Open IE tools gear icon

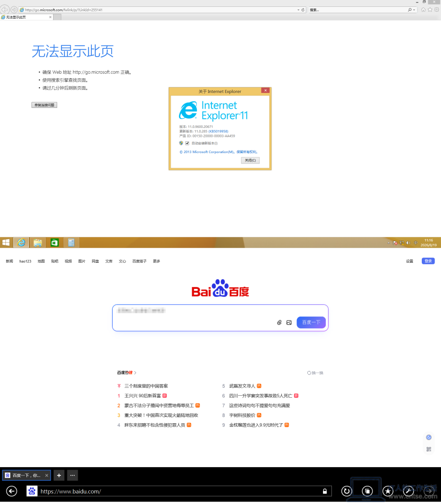point(437,10)
